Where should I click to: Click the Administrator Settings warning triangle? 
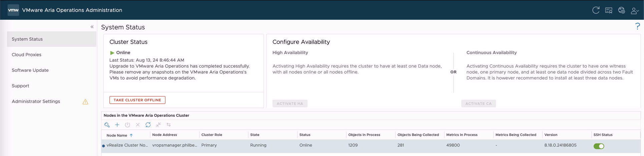click(x=85, y=102)
